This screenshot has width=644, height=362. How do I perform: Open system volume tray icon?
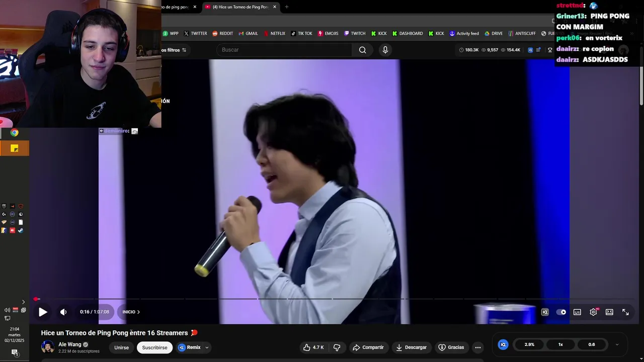coord(7,310)
